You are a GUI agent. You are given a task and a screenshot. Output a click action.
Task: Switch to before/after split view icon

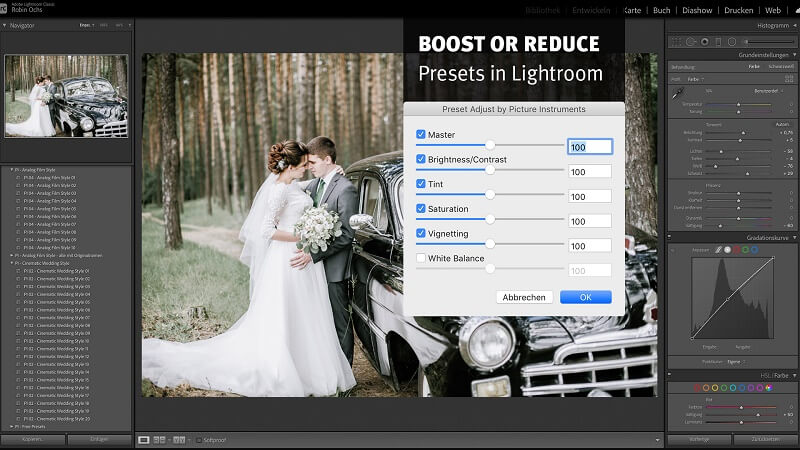coord(160,440)
